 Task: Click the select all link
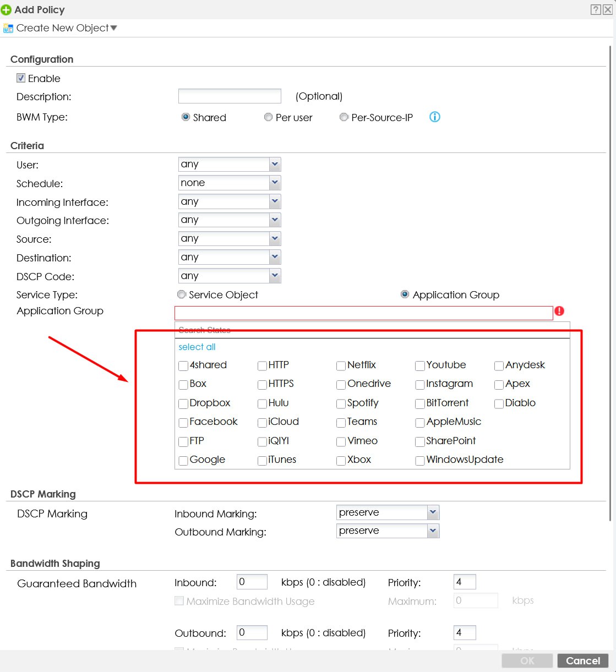click(x=197, y=347)
